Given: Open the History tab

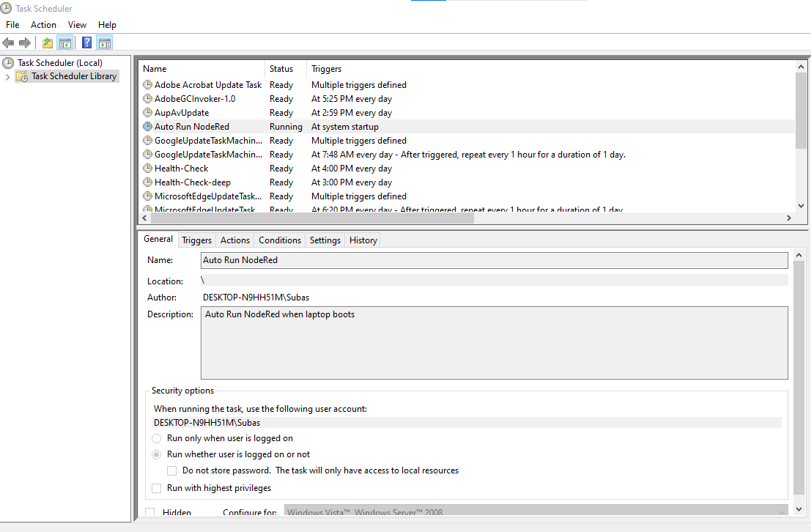Looking at the screenshot, I should pos(363,240).
